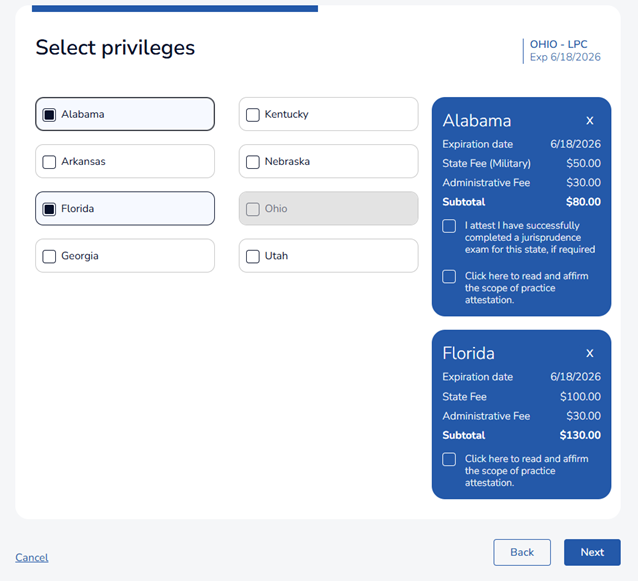Select the Utah checkbox
The image size is (638, 581).
(x=253, y=256)
